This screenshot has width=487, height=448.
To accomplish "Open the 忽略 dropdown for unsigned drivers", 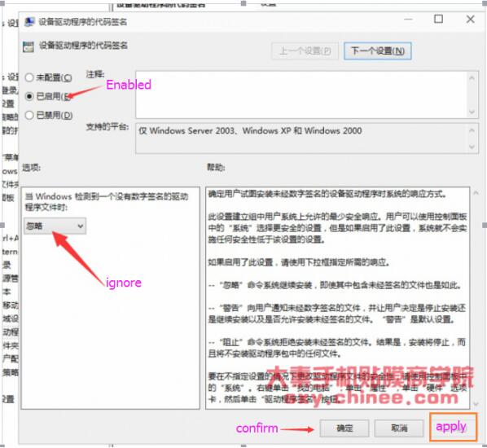I will pos(55,226).
